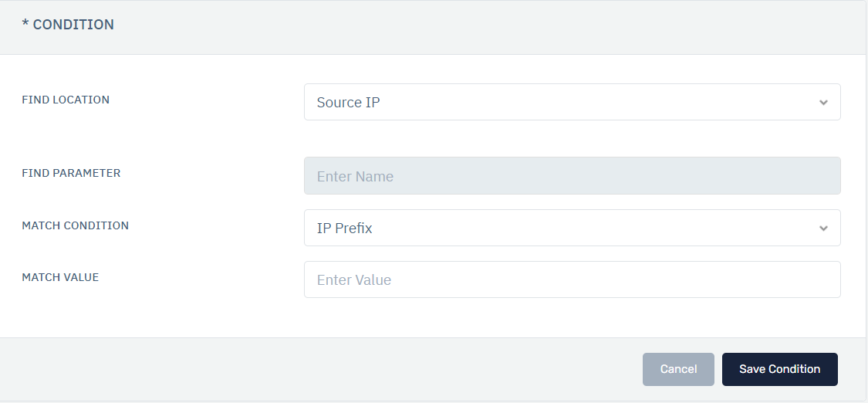868x403 pixels.
Task: Click the asterisk before the CONDITION heading
Action: pyautogui.click(x=25, y=25)
